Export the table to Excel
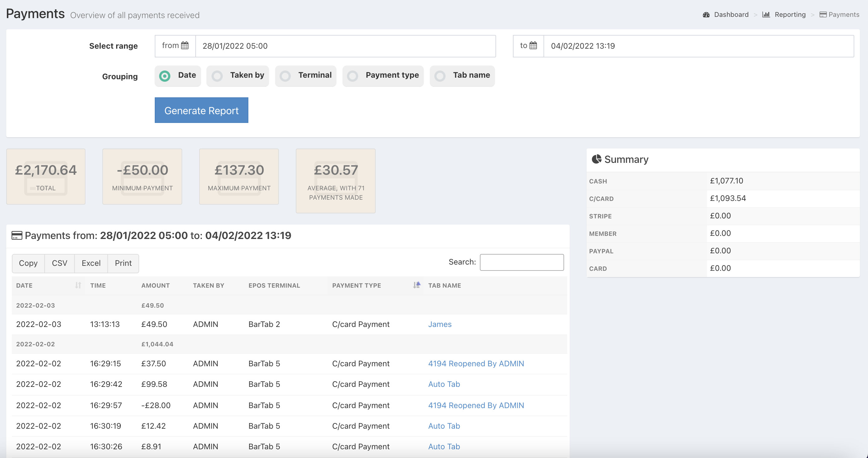Image resolution: width=868 pixels, height=458 pixels. click(x=91, y=263)
